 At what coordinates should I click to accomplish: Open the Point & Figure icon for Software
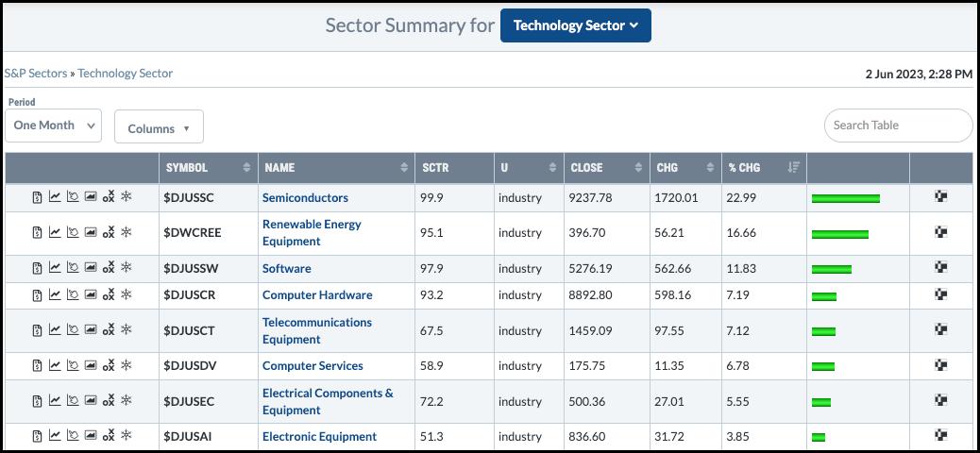(109, 268)
